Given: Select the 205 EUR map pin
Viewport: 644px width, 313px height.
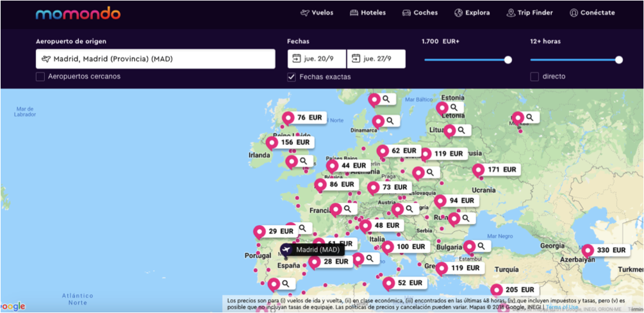Looking at the screenshot, I should [x=515, y=289].
